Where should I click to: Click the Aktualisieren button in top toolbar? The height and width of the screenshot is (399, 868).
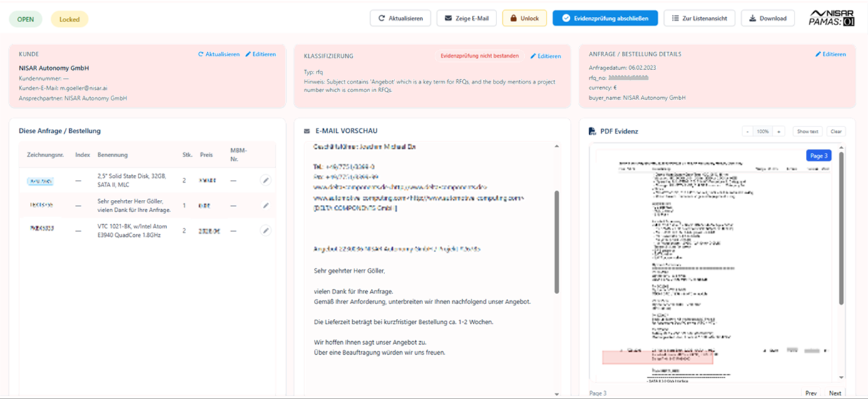coord(400,18)
